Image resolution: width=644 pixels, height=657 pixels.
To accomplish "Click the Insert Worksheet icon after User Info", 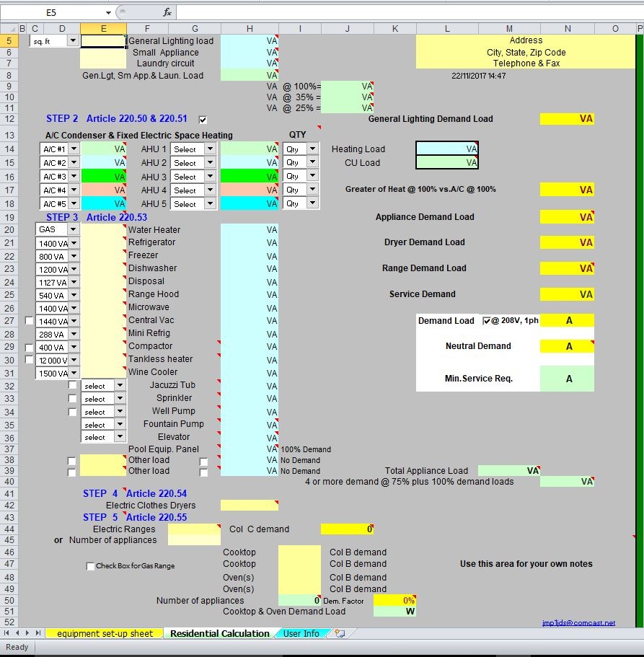I will point(339,633).
